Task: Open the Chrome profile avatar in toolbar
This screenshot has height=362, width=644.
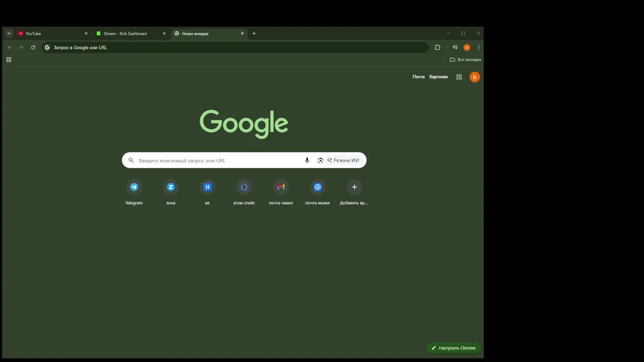Action: [x=467, y=48]
